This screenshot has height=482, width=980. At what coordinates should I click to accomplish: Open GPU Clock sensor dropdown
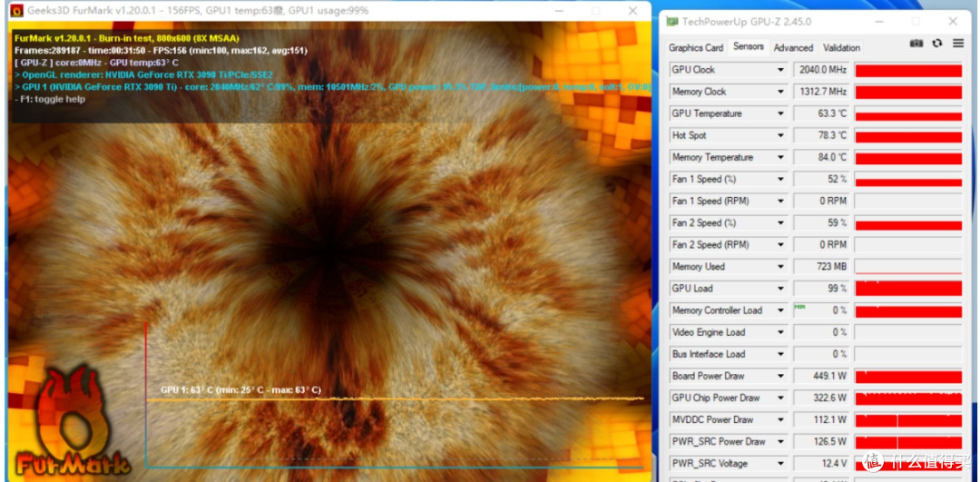780,70
